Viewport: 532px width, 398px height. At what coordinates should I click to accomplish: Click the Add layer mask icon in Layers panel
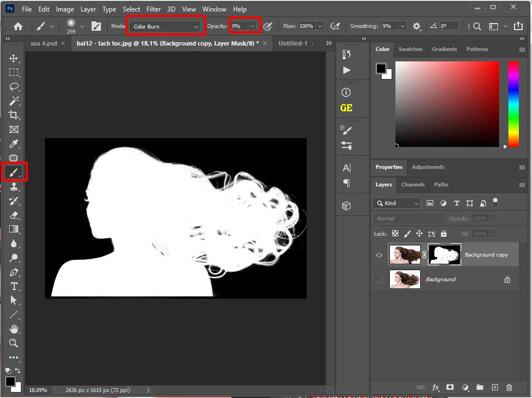point(450,388)
